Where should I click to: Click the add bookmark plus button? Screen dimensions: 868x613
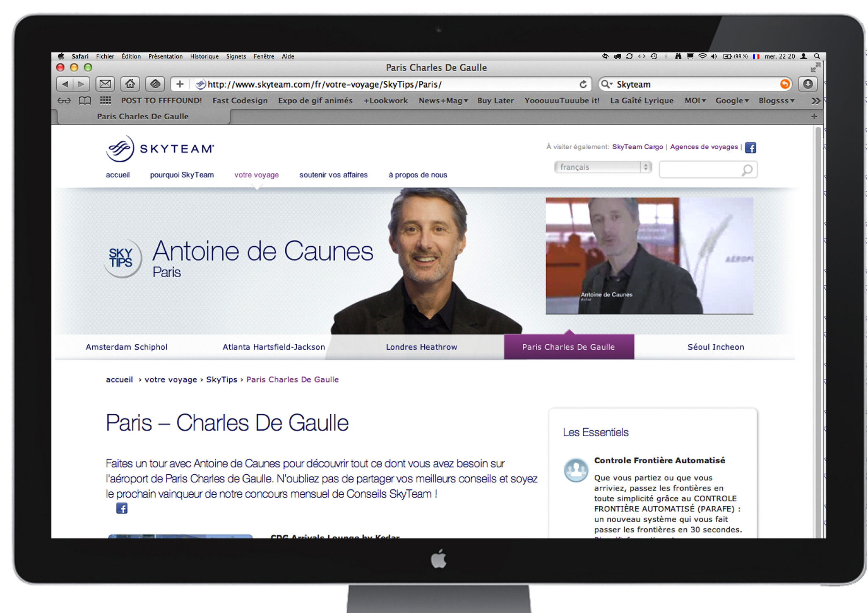tap(180, 84)
